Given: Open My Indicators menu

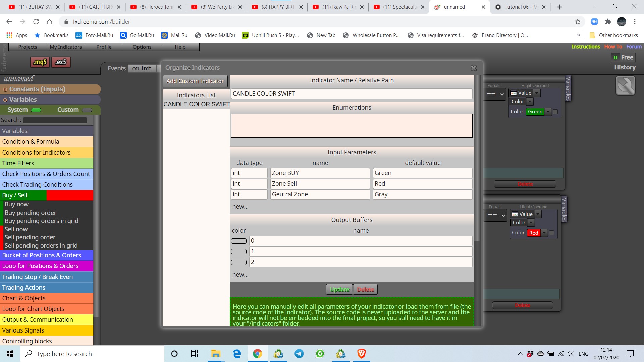Looking at the screenshot, I should click(x=66, y=47).
